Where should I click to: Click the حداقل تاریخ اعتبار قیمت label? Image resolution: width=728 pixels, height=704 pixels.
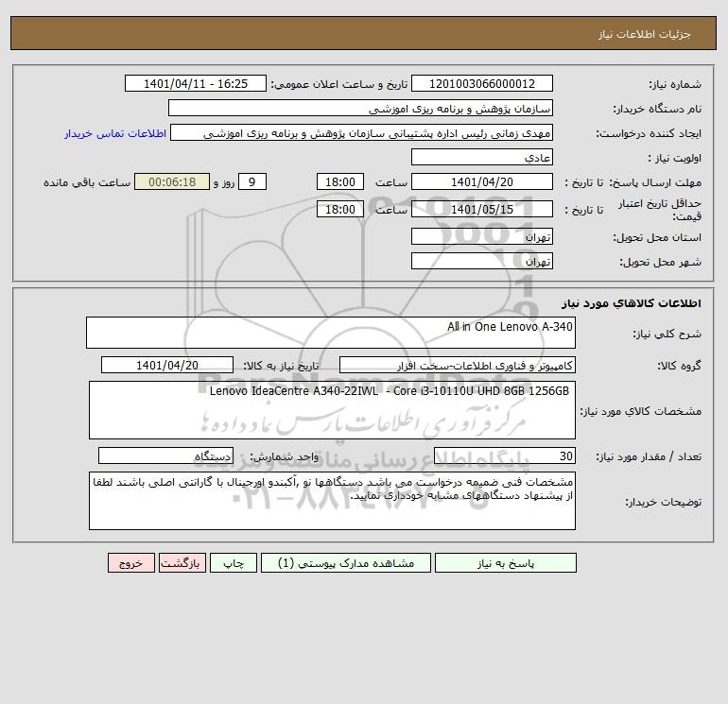pyautogui.click(x=660, y=210)
